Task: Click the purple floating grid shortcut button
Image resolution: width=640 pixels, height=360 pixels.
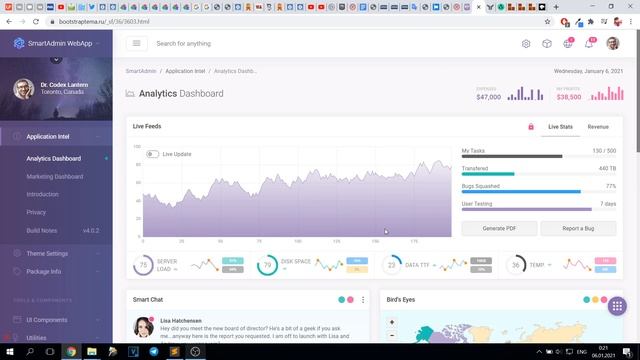Action: (617, 306)
